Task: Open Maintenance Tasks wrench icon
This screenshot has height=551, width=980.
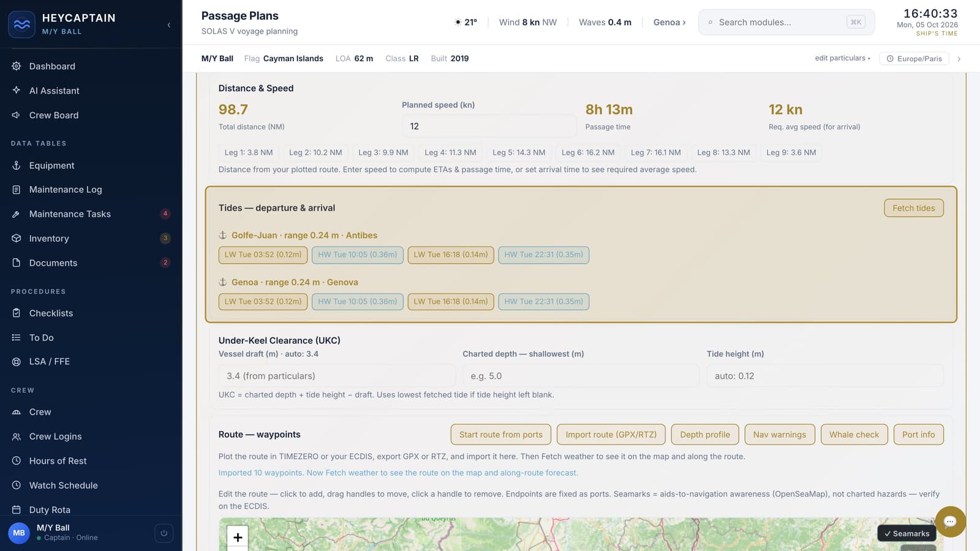Action: 17,214
